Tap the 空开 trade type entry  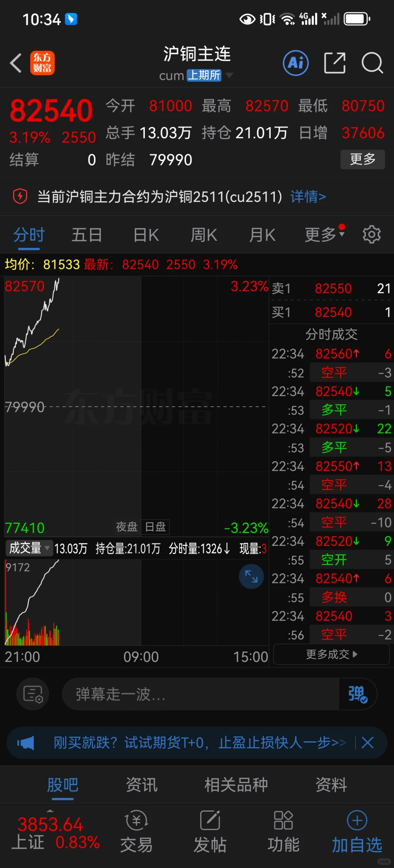334,560
